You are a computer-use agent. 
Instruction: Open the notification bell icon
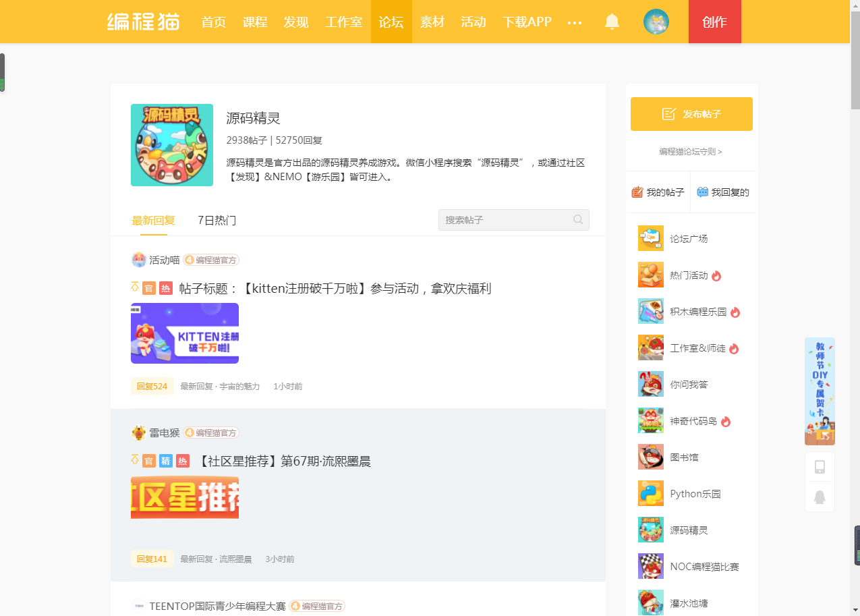pos(612,22)
